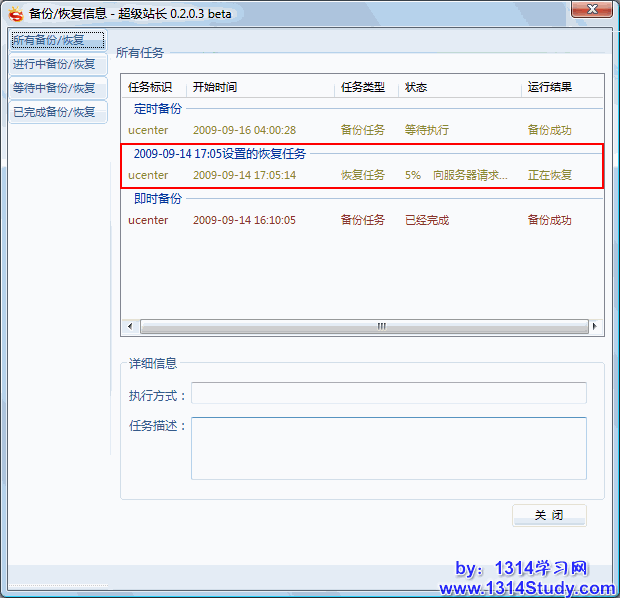Image resolution: width=620 pixels, height=598 pixels.
Task: Click the 状态 column header
Action: click(x=460, y=87)
